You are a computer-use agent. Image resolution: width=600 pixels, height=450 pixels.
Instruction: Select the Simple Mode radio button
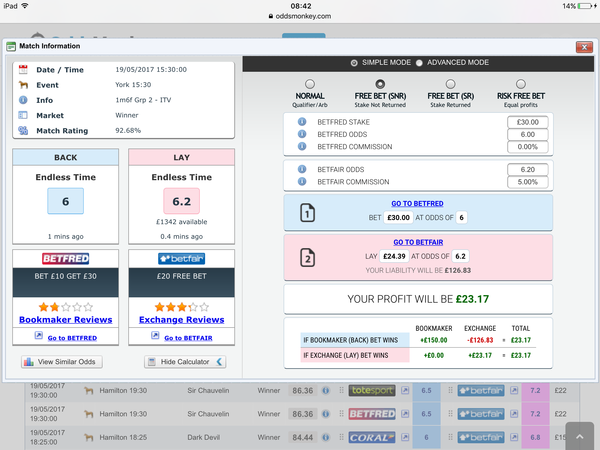click(x=354, y=63)
